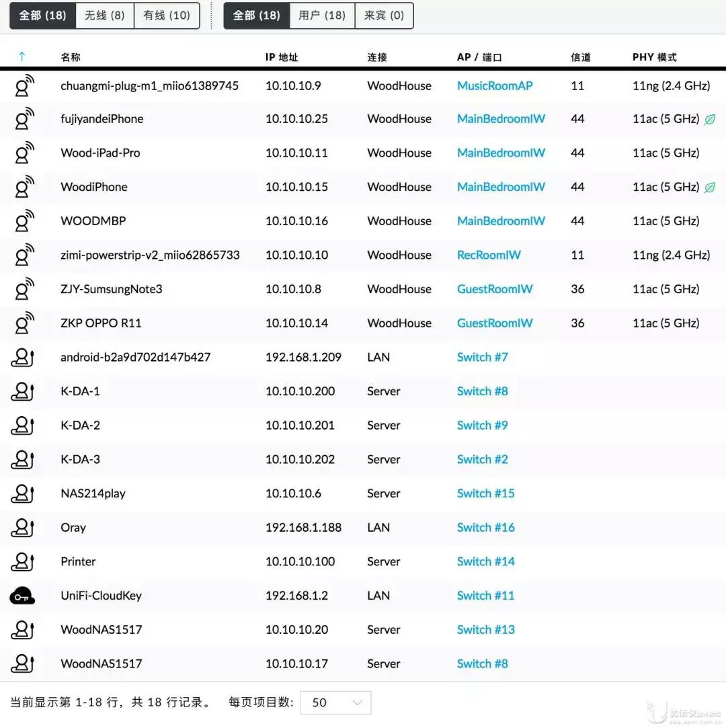Viewport: 726px width, 728px height.
Task: Open the Switch #15 port link
Action: pyautogui.click(x=485, y=493)
